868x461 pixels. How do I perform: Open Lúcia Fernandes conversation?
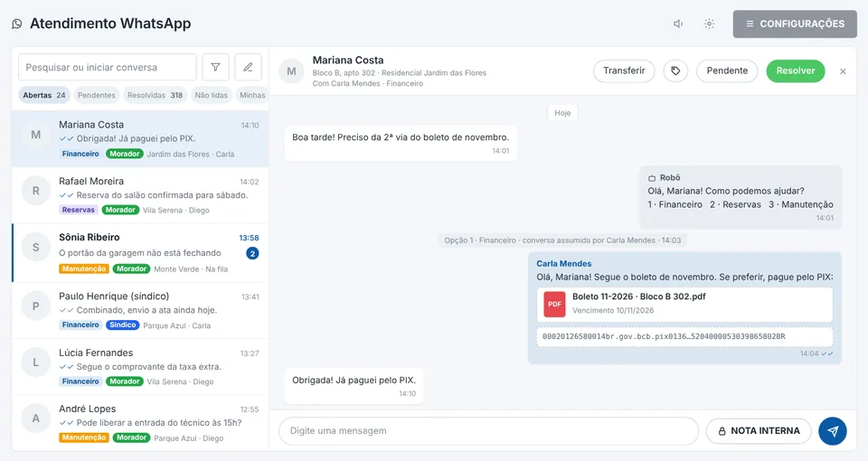pos(140,367)
